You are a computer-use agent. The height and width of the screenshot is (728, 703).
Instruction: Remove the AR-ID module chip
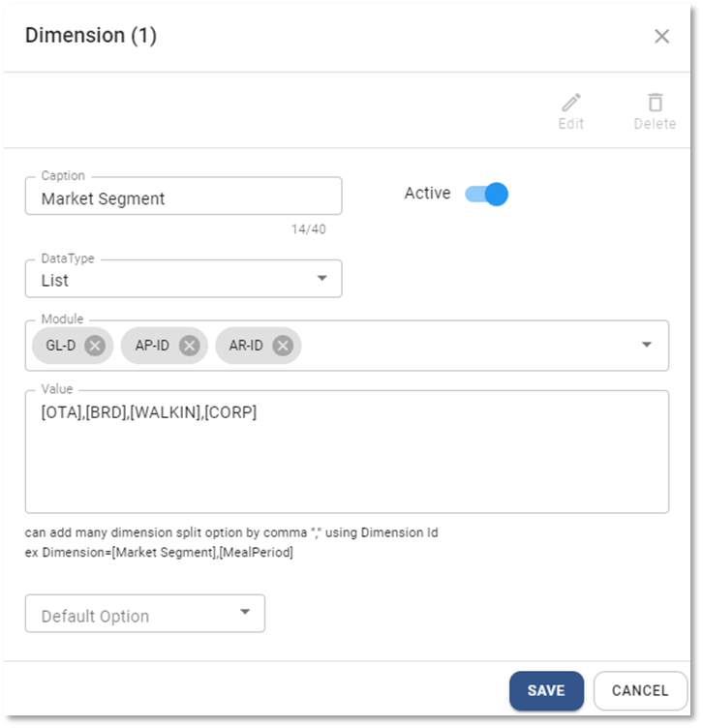point(283,346)
